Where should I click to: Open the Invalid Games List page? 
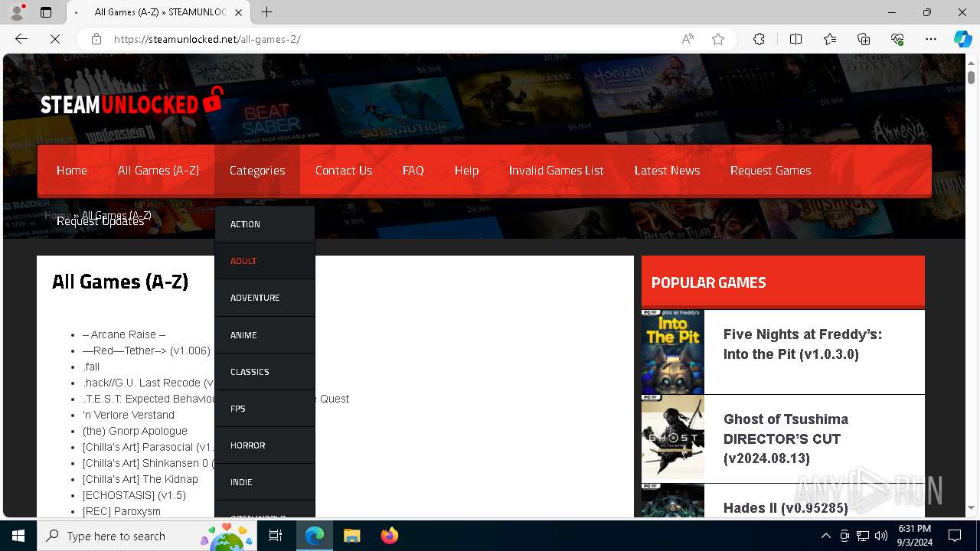557,171
